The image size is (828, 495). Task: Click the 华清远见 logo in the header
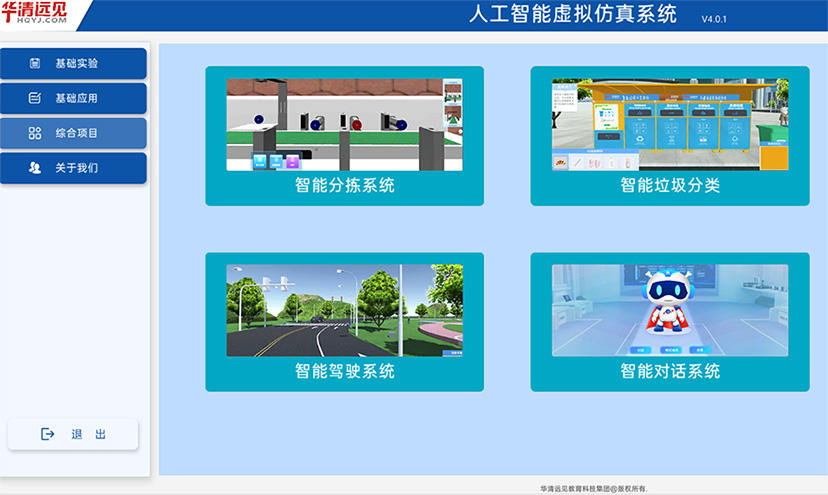click(x=37, y=14)
